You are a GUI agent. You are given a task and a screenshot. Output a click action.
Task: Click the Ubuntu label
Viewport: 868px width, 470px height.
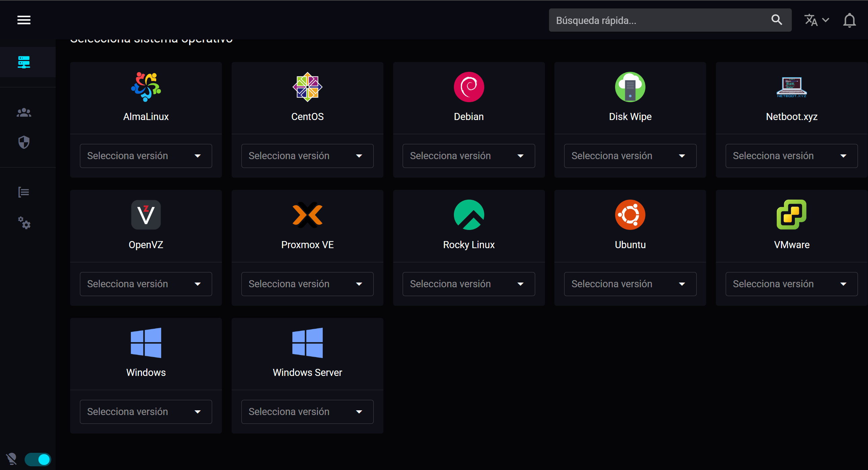point(630,245)
